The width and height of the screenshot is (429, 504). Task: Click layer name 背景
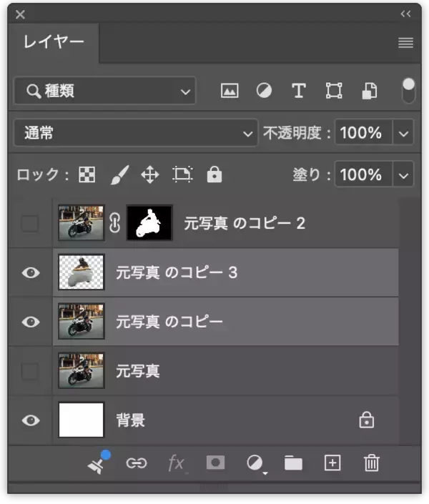[130, 420]
